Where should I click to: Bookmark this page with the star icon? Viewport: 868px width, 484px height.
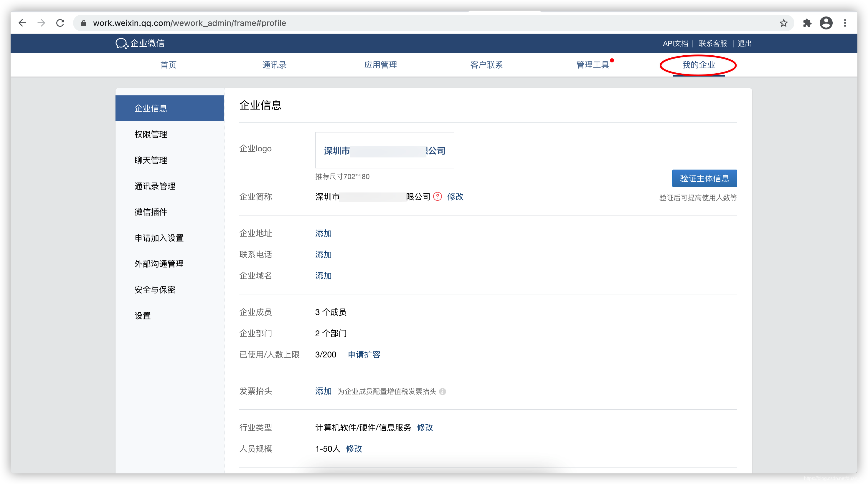pyautogui.click(x=783, y=23)
